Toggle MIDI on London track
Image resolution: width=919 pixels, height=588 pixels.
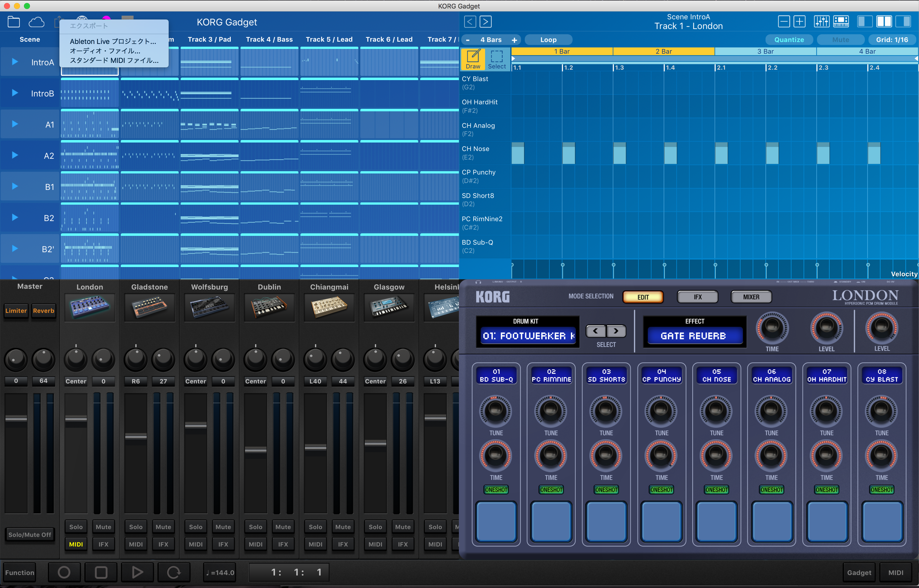coord(76,545)
